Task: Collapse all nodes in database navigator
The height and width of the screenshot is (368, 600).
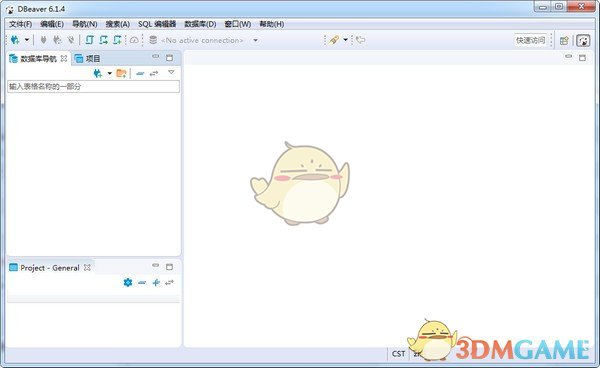Action: pos(140,73)
